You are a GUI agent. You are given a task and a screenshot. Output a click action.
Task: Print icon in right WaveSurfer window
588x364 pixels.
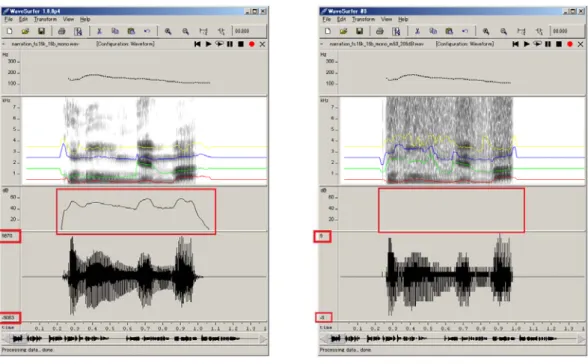click(x=380, y=31)
